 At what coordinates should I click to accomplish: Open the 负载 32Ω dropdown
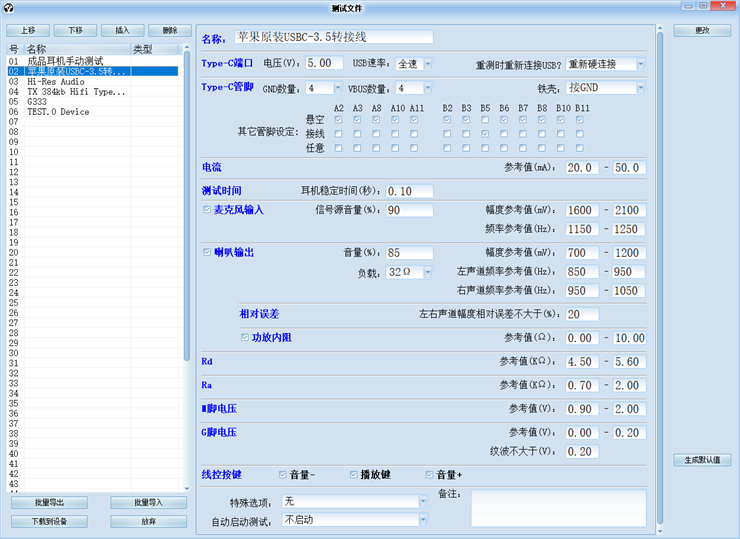(427, 272)
